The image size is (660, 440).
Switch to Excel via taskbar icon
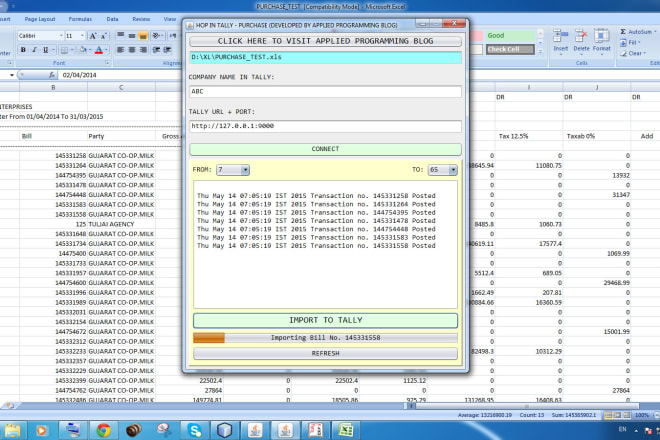pos(346,430)
